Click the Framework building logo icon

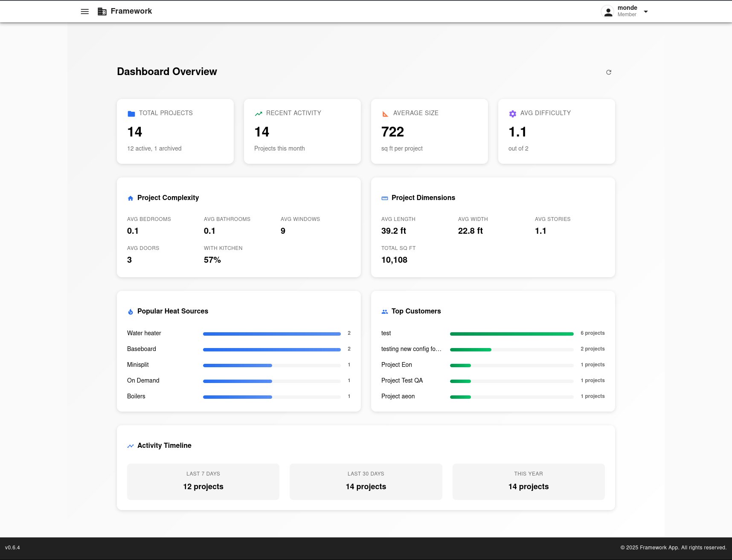click(x=102, y=12)
